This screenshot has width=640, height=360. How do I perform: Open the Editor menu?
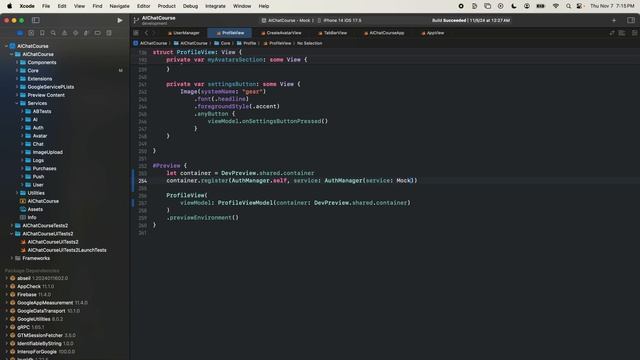tap(144, 6)
